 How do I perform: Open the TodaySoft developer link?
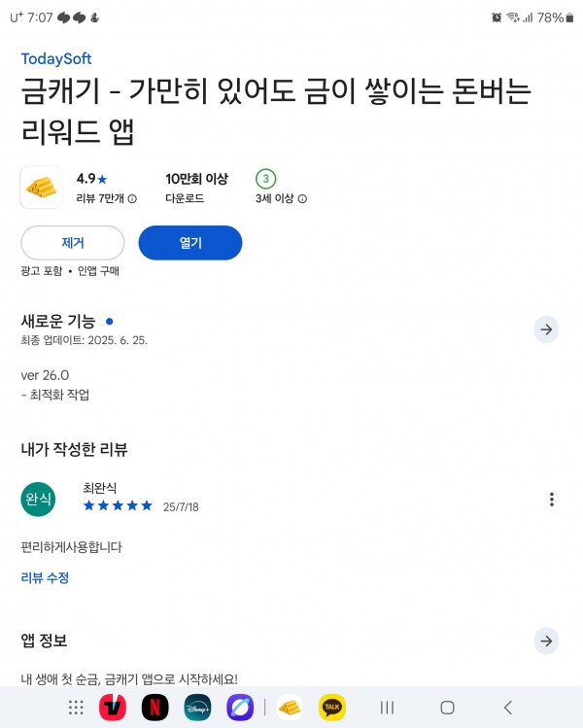coord(56,59)
